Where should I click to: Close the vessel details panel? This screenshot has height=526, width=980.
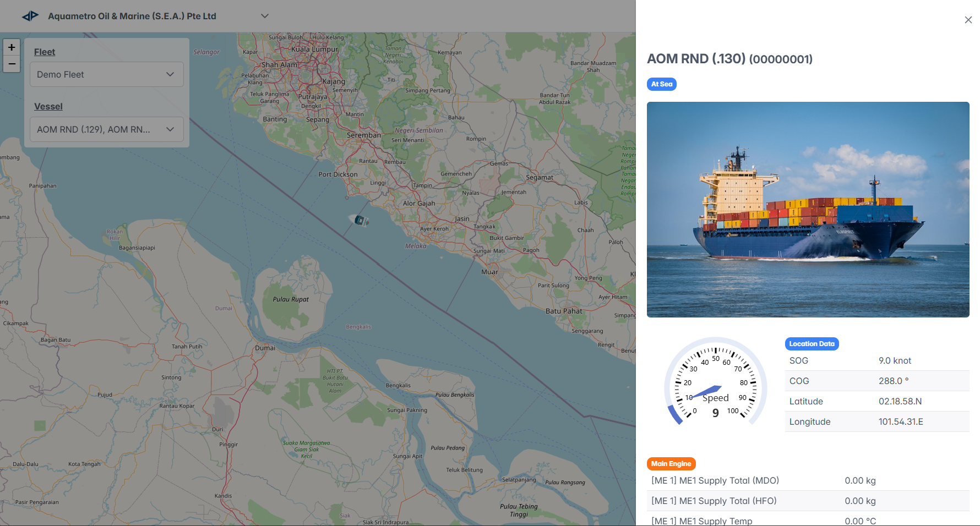(x=968, y=20)
